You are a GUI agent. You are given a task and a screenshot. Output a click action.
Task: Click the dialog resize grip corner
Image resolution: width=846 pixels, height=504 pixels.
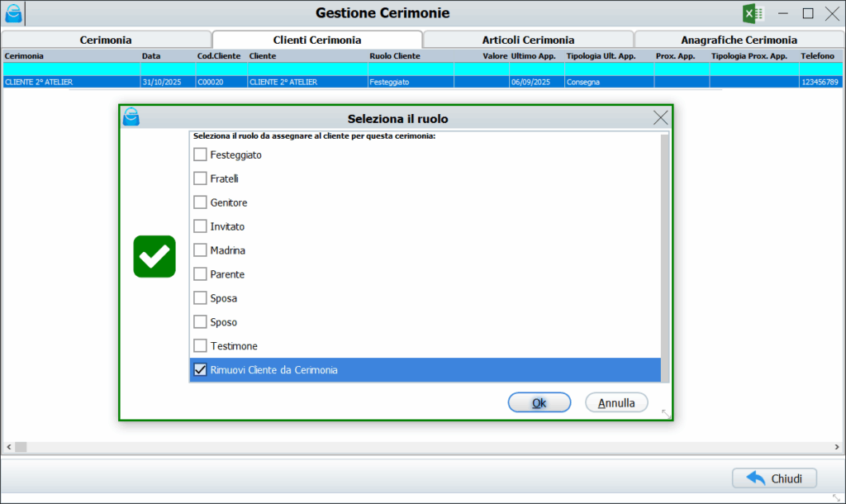[x=666, y=414]
